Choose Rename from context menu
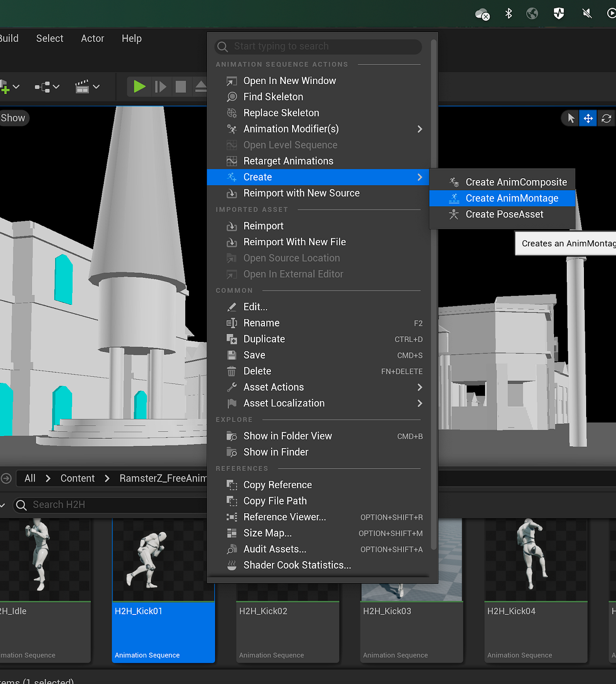Viewport: 616px width, 684px height. (318, 323)
